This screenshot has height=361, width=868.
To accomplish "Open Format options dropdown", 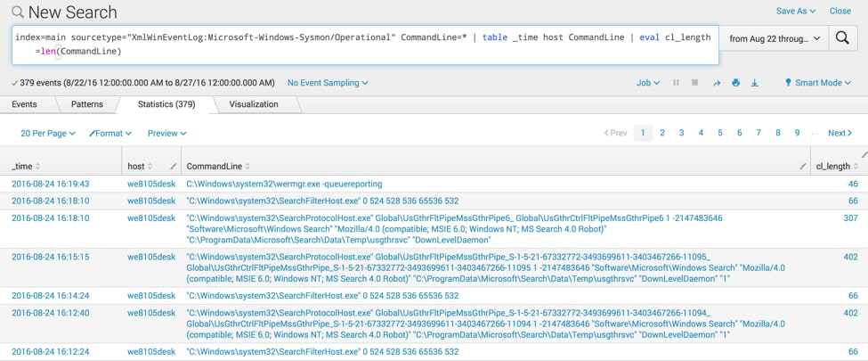I will pyautogui.click(x=110, y=133).
